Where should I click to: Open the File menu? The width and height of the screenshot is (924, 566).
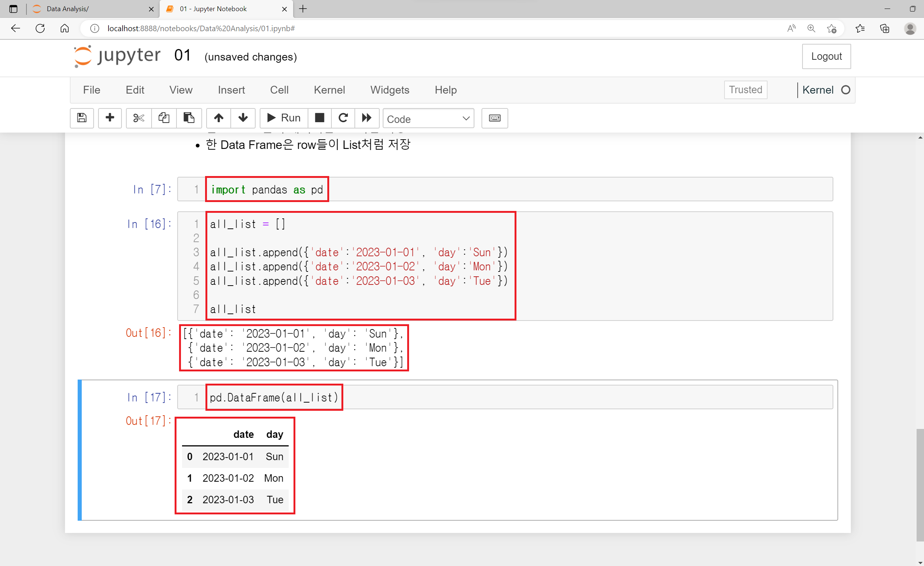(x=91, y=90)
